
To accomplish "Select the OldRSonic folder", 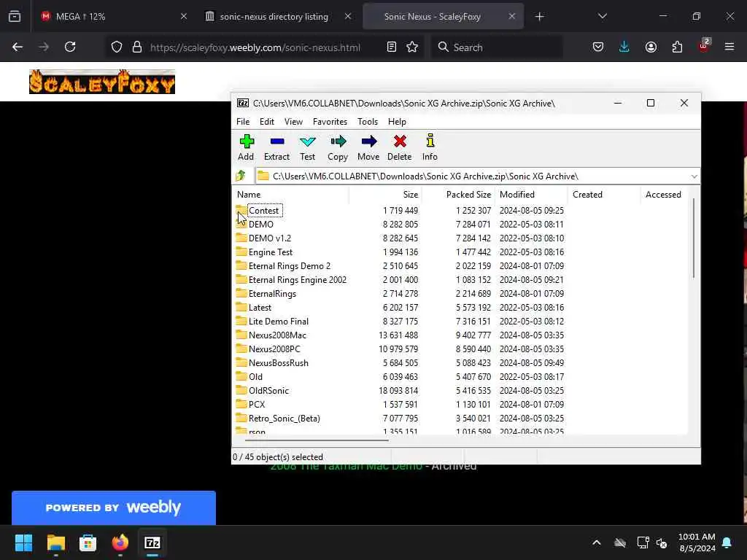I will [x=263, y=391].
